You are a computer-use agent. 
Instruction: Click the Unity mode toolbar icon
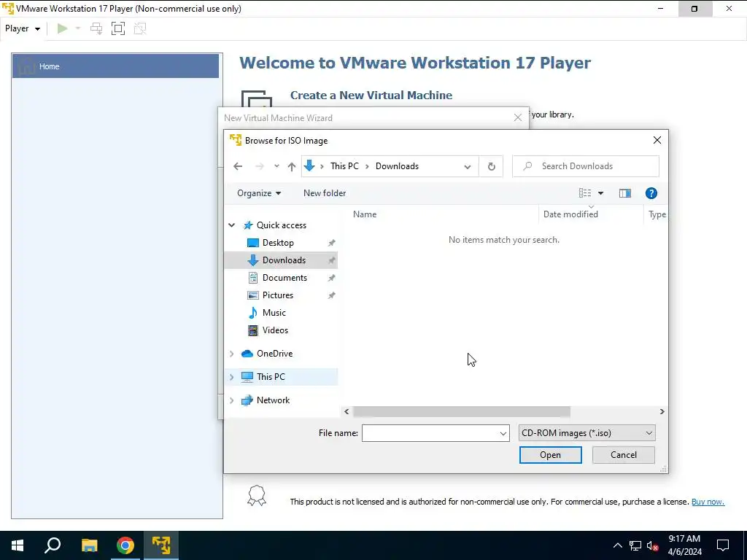(140, 28)
